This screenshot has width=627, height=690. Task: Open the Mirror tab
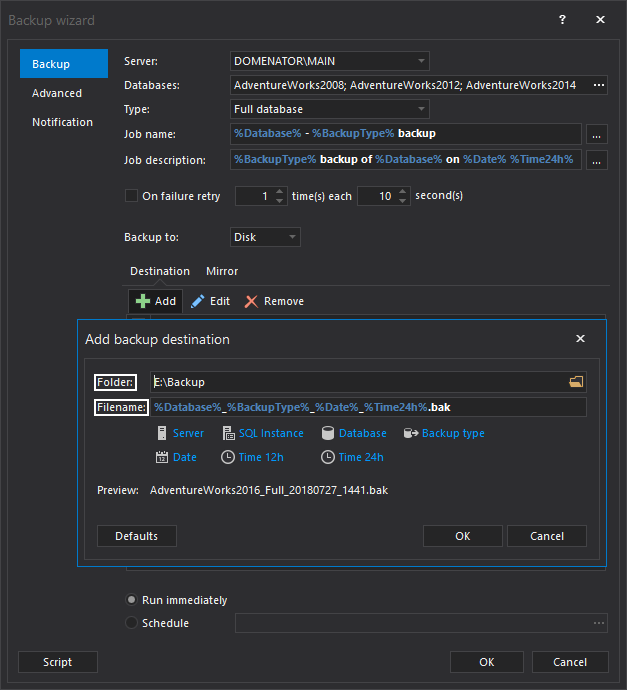[222, 271]
